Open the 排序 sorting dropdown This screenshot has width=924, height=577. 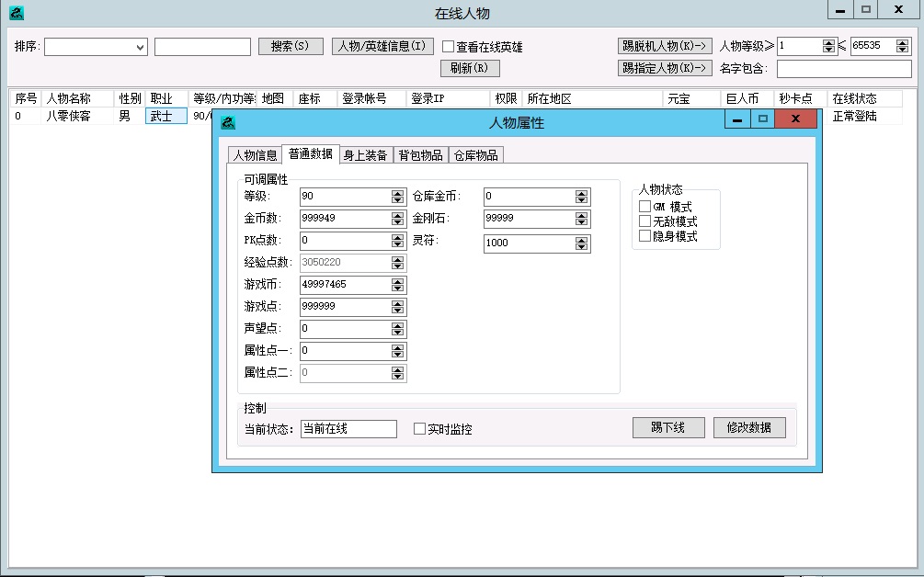point(138,46)
